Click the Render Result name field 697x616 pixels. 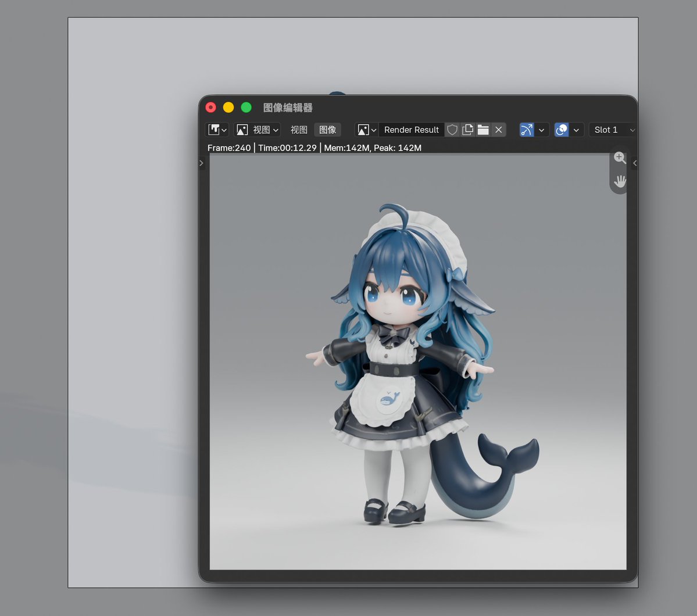coord(411,130)
